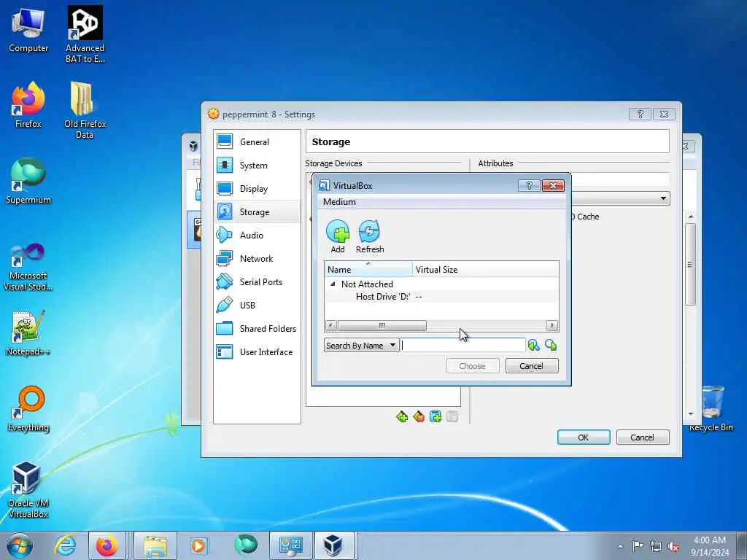This screenshot has width=747, height=560.
Task: Click the medium search text field
Action: 463,345
